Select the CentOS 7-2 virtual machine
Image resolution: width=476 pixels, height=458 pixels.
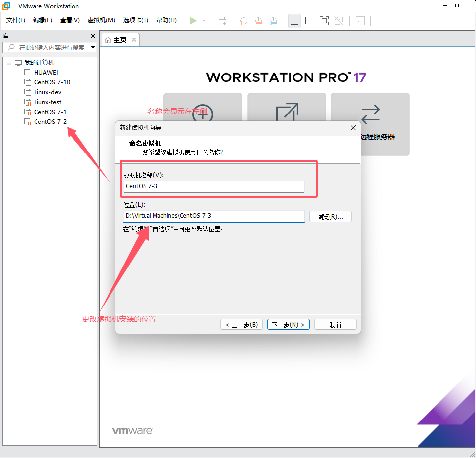[50, 122]
